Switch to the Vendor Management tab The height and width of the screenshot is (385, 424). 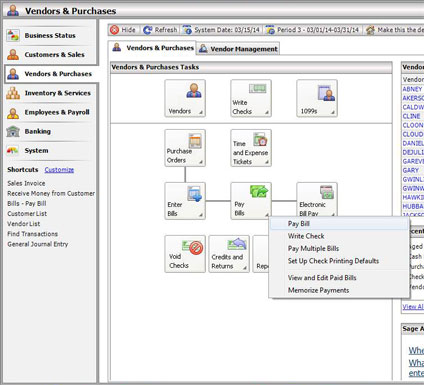(238, 49)
